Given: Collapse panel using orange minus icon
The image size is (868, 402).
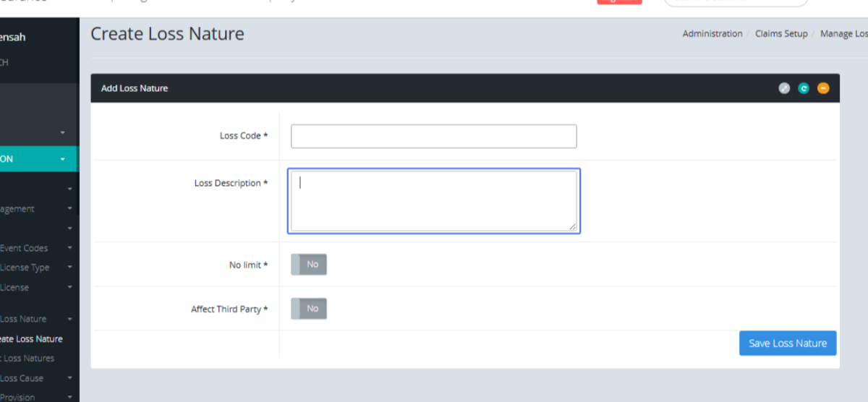Looking at the screenshot, I should (x=823, y=88).
